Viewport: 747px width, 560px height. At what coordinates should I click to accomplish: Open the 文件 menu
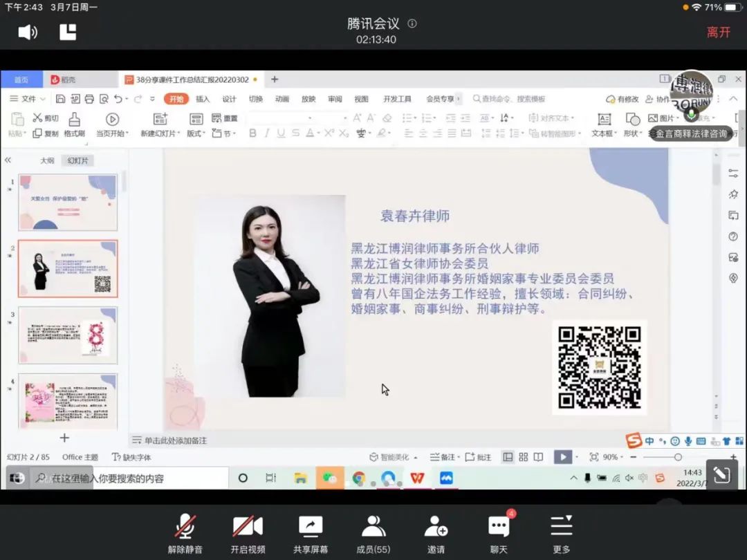click(28, 99)
